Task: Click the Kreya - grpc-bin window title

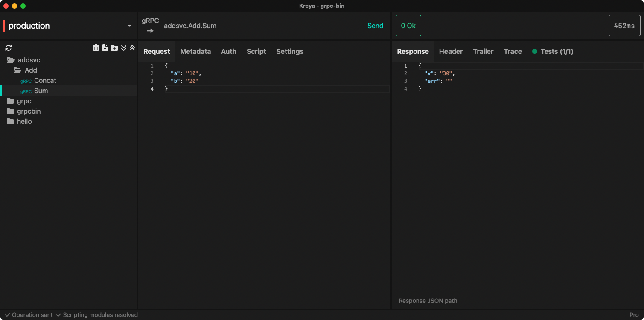Action: pyautogui.click(x=322, y=6)
